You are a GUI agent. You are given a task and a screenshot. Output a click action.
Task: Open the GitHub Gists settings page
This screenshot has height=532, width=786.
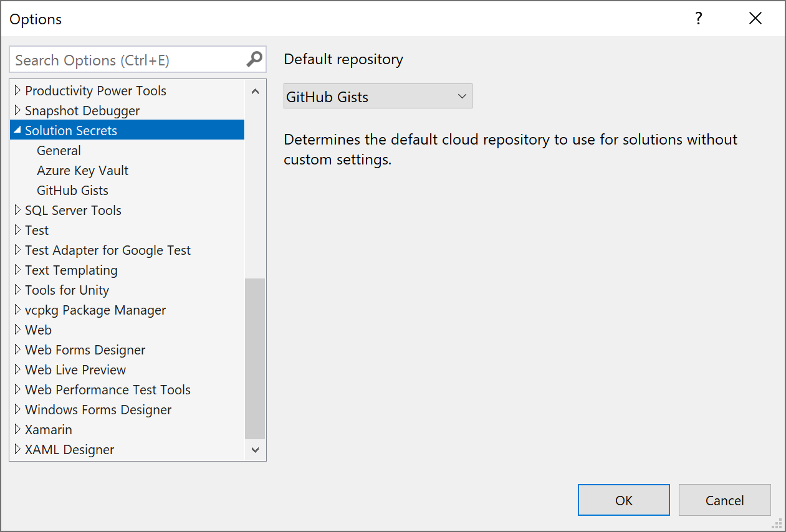(72, 190)
